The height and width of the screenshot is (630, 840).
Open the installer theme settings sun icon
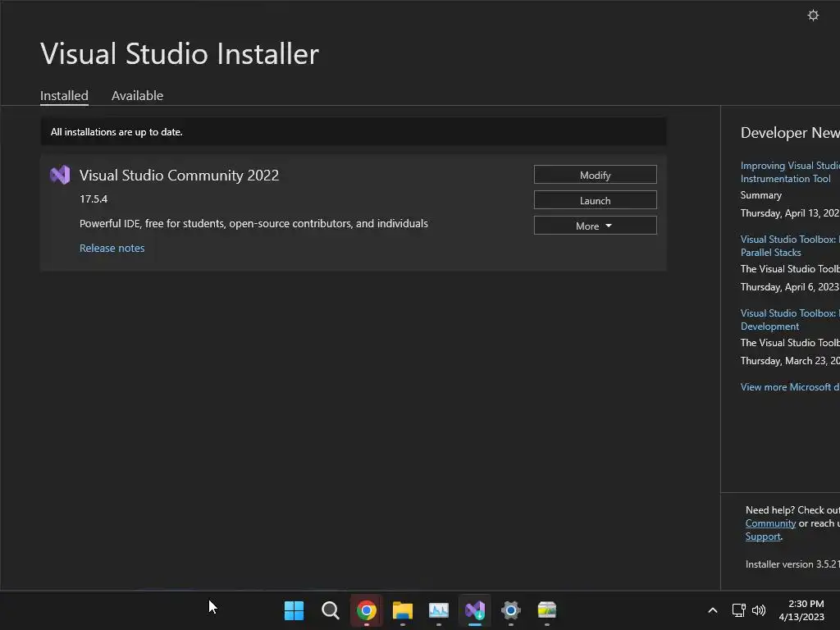(x=813, y=16)
